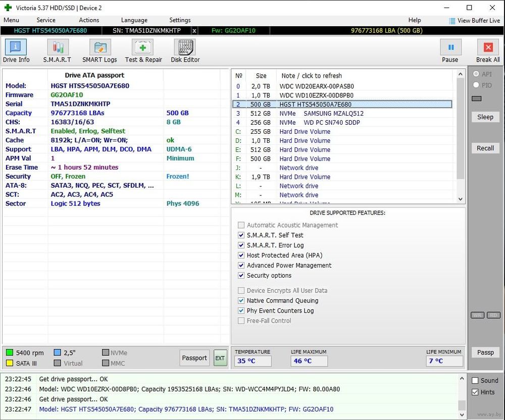Toggle the Hints checkbox
505x420 pixels.
pos(475,392)
